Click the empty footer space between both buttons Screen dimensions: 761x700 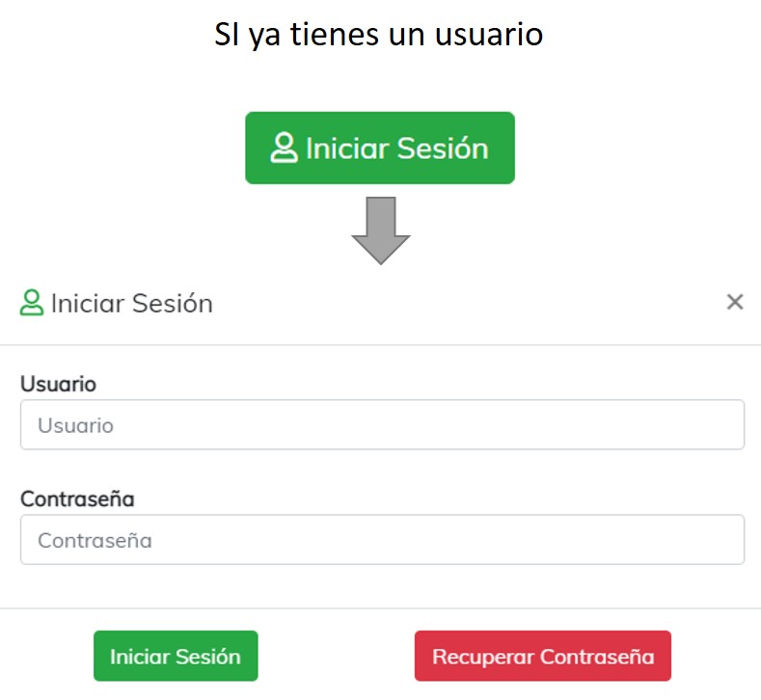(336, 657)
